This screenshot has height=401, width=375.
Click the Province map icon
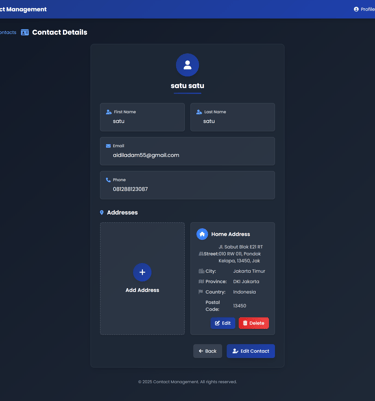(201, 282)
